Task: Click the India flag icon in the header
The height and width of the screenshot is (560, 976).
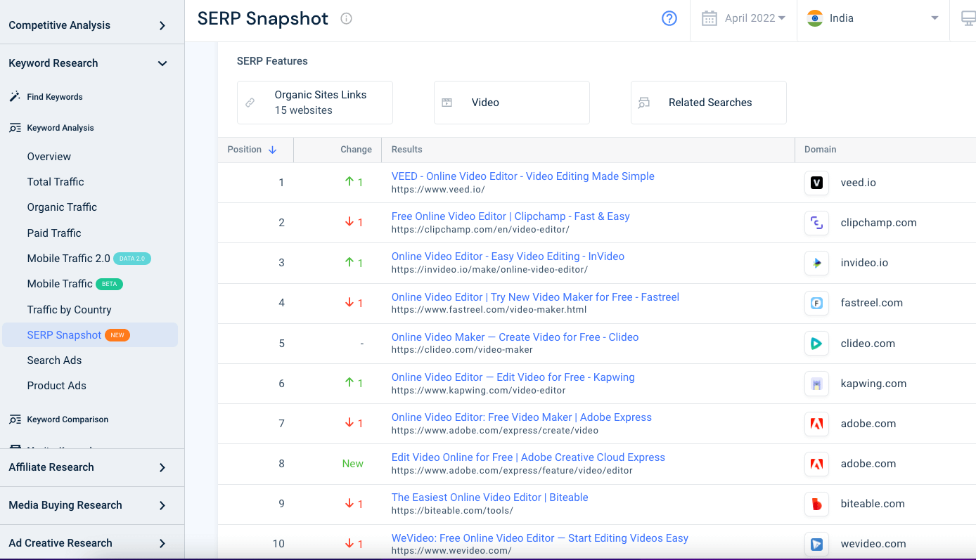Action: point(814,18)
